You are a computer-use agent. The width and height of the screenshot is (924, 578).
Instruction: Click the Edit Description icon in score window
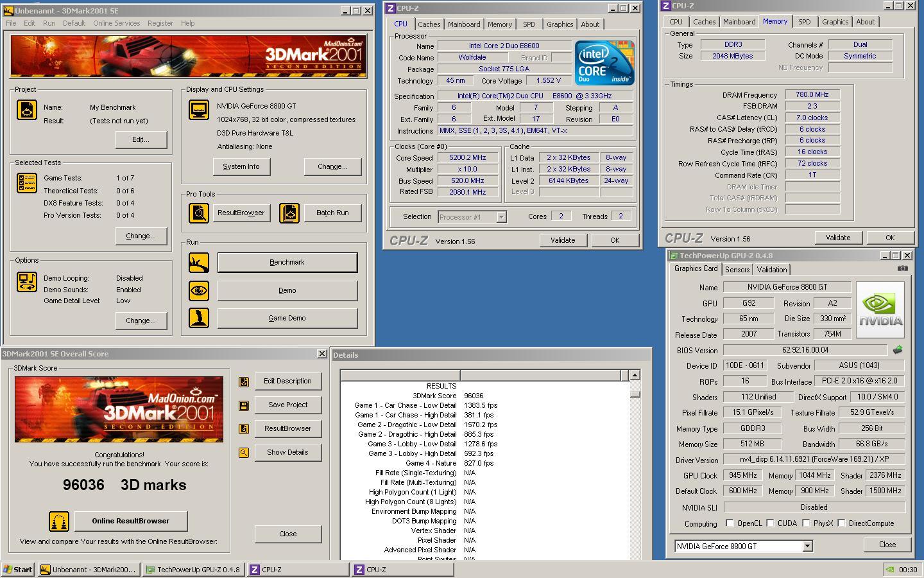244,381
